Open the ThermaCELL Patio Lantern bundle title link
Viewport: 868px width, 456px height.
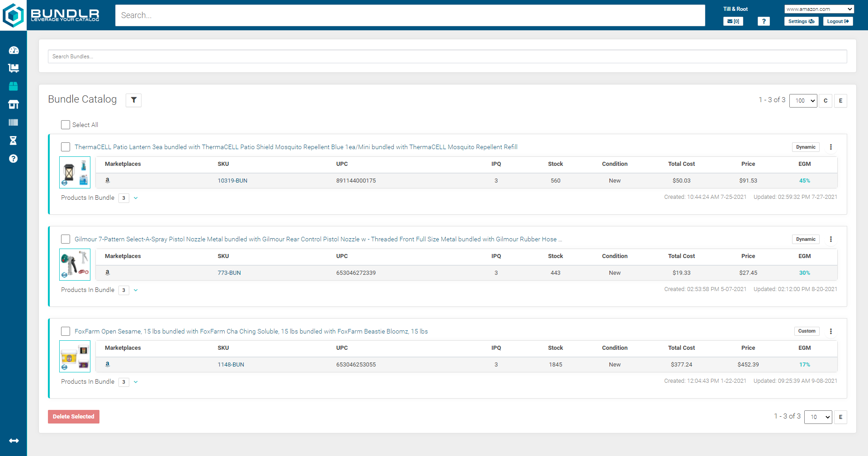[296, 147]
